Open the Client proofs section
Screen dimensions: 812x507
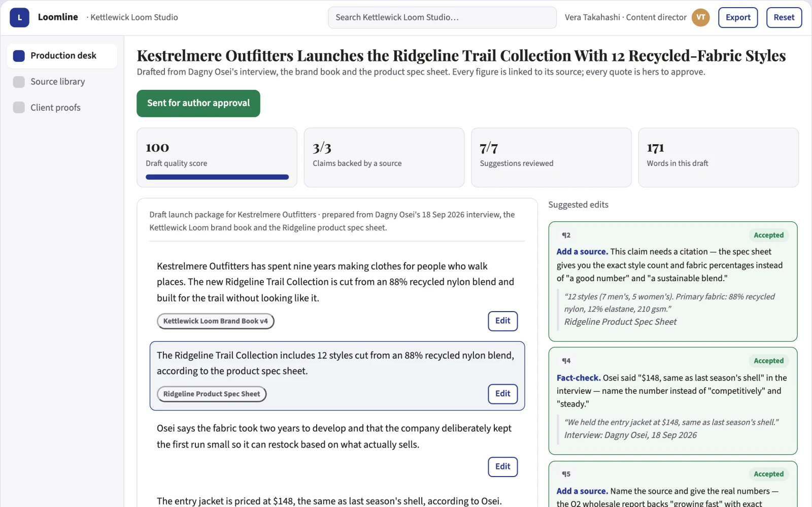click(x=62, y=108)
